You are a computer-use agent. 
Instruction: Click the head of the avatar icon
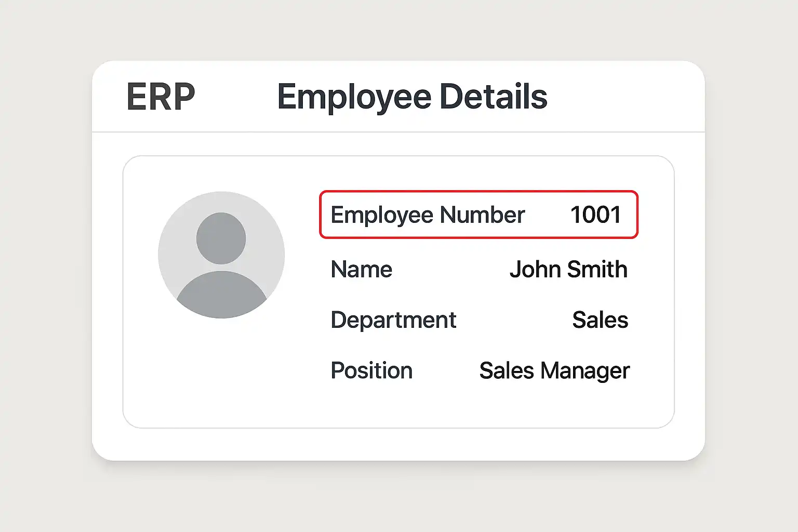221,238
